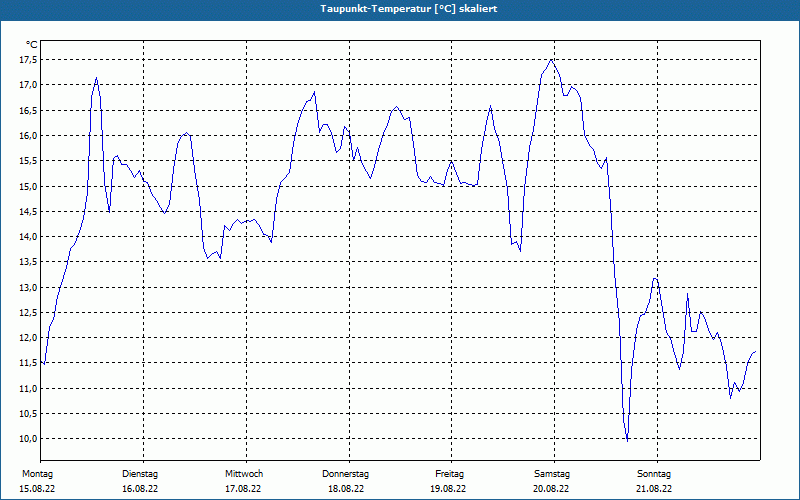Select the Dienstag day label
This screenshot has height=500, width=800.
coord(140,474)
